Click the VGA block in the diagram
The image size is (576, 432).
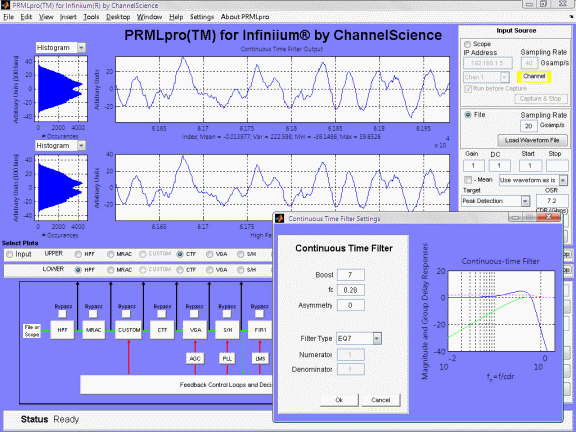[x=195, y=330]
